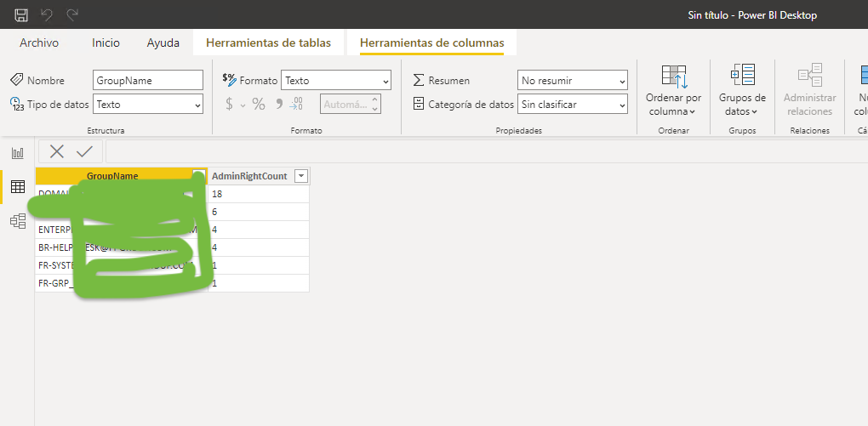
Task: Commit formula with the checkmark icon
Action: point(84,151)
